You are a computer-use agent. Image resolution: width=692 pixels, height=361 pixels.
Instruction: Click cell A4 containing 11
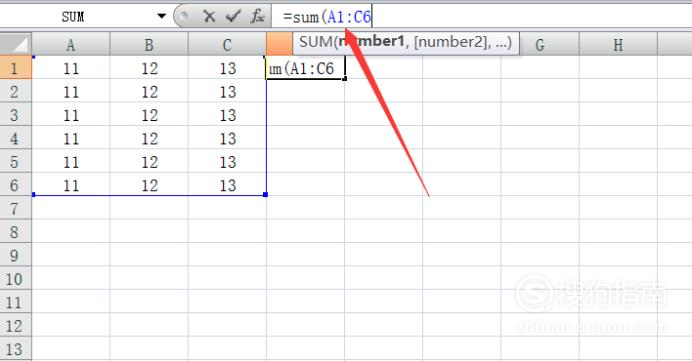pos(71,138)
